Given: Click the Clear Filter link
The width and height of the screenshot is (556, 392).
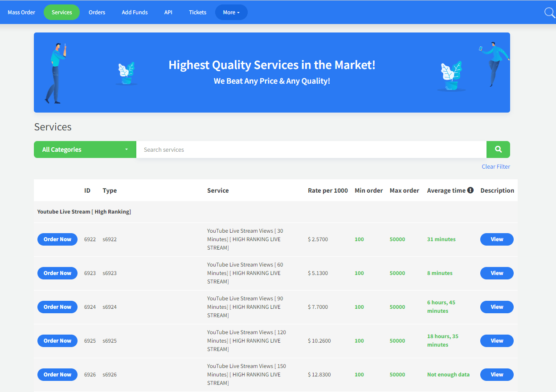Looking at the screenshot, I should tap(495, 166).
